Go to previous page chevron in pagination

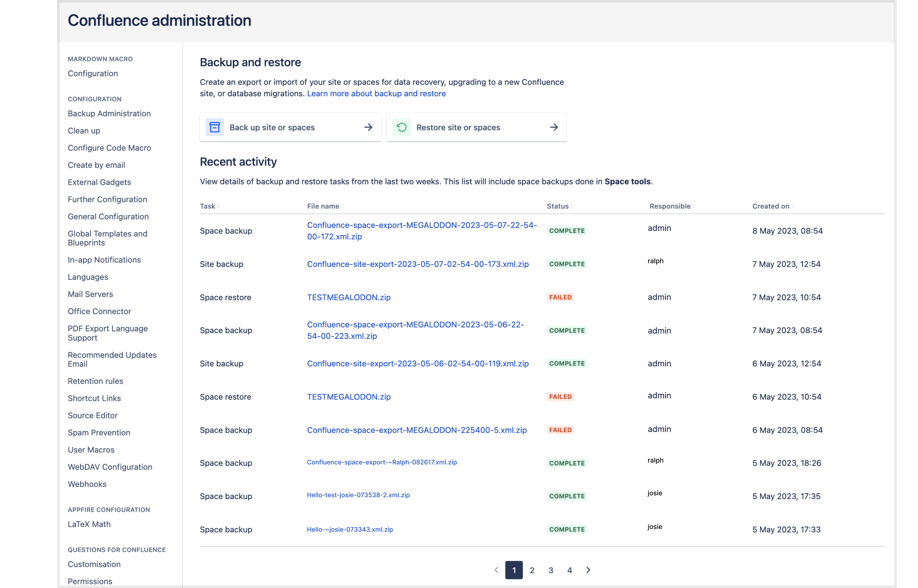pyautogui.click(x=496, y=570)
